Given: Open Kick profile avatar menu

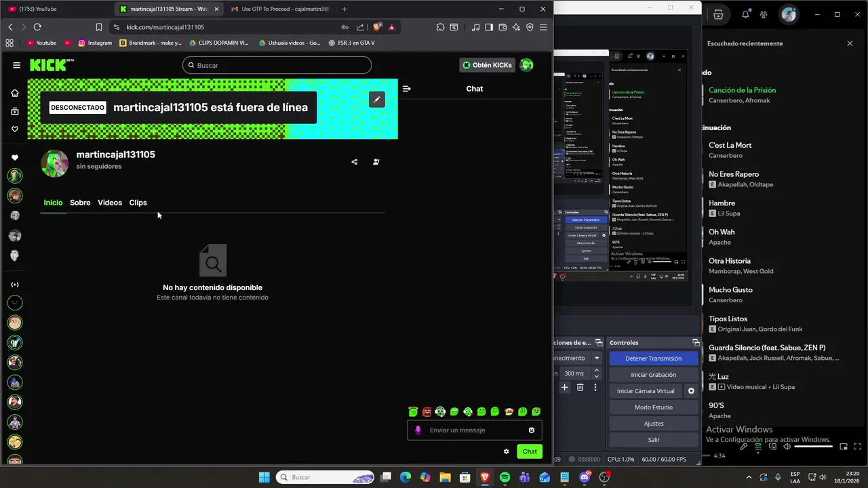Looking at the screenshot, I should click(526, 65).
